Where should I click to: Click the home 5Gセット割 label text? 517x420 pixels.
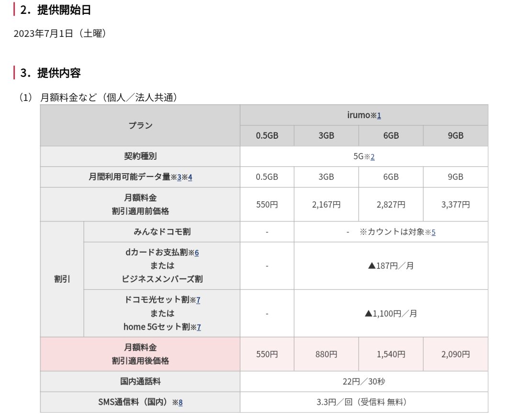157,327
